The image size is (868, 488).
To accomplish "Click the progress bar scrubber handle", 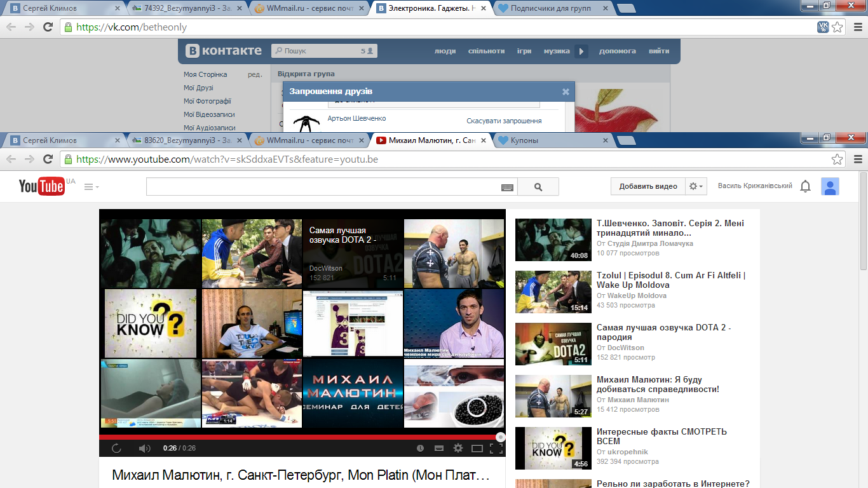I will click(x=501, y=437).
